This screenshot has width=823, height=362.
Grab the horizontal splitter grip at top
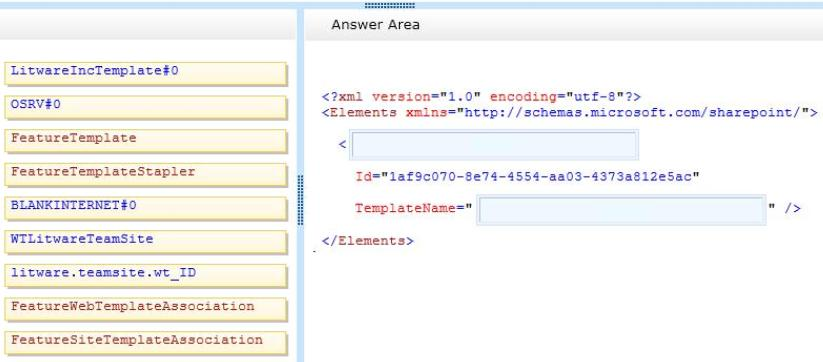tap(389, 5)
